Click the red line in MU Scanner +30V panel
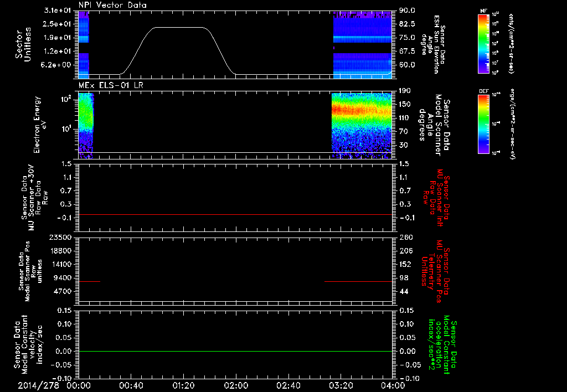The width and height of the screenshot is (567, 392). (235, 214)
